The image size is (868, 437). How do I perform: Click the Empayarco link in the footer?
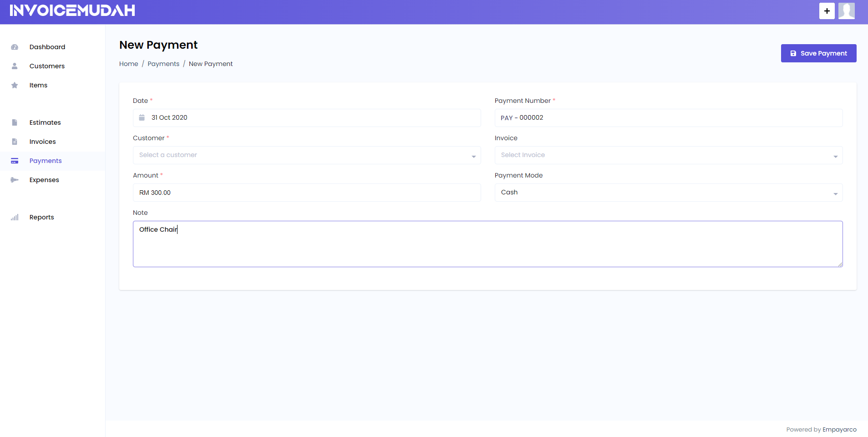(840, 429)
